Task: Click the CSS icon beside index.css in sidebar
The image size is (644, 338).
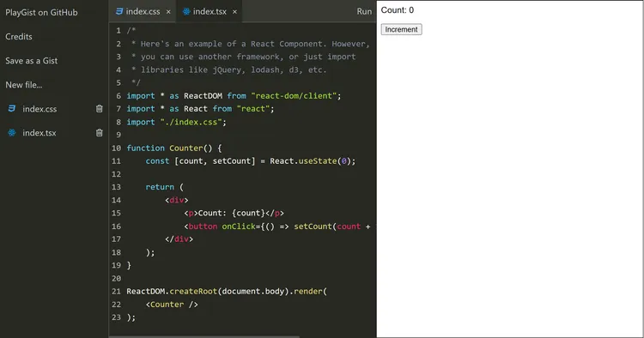Action: coord(12,109)
